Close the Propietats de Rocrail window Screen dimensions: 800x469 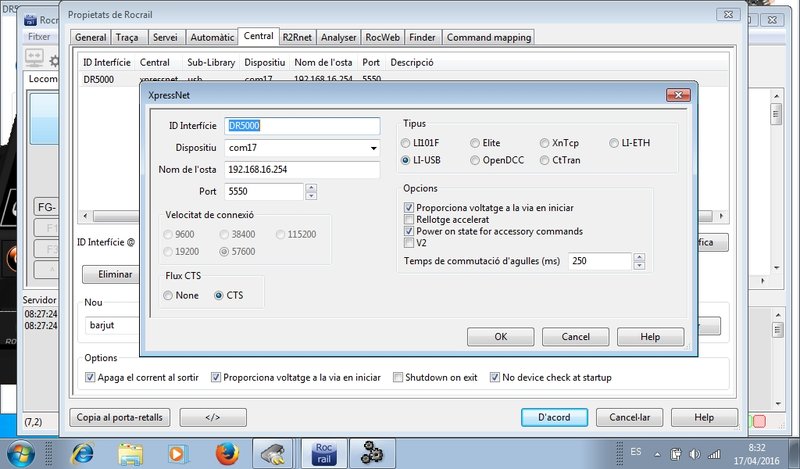[x=729, y=14]
